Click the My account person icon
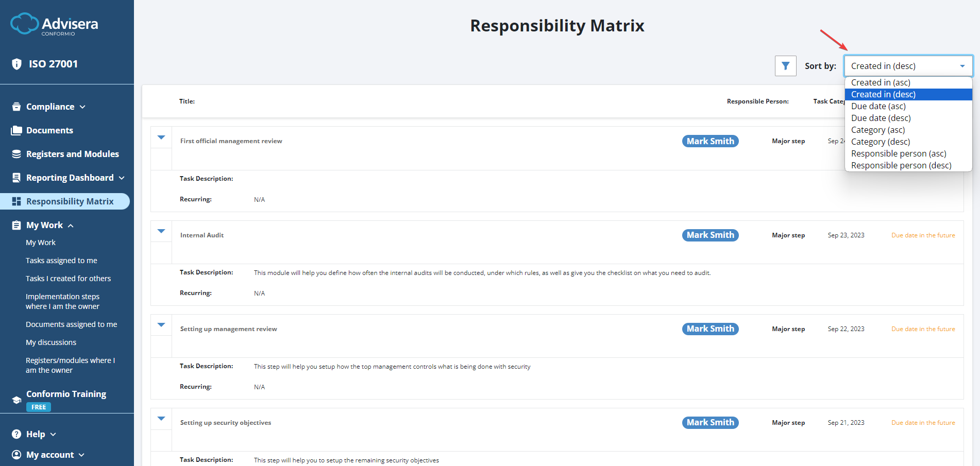980x466 pixels. coord(16,454)
